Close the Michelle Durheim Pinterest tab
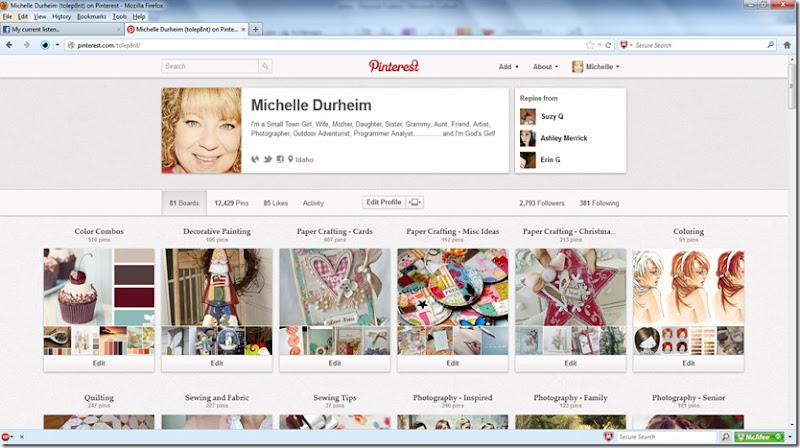This screenshot has height=448, width=800. coord(243,30)
